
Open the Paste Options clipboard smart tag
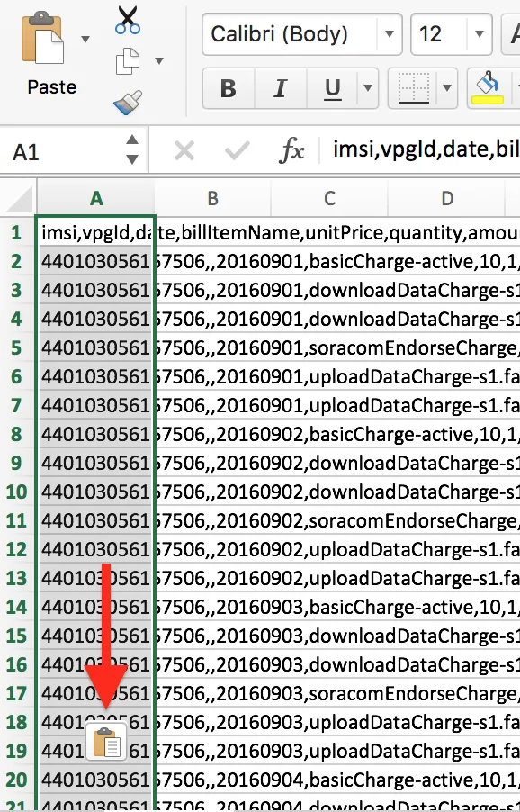point(106,742)
